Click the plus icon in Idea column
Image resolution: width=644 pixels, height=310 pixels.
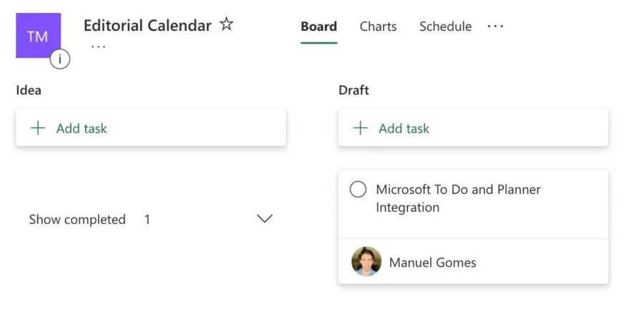37,128
